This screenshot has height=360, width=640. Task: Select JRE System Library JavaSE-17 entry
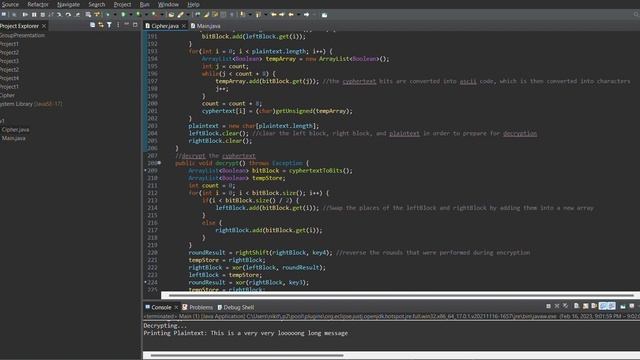tap(31, 104)
